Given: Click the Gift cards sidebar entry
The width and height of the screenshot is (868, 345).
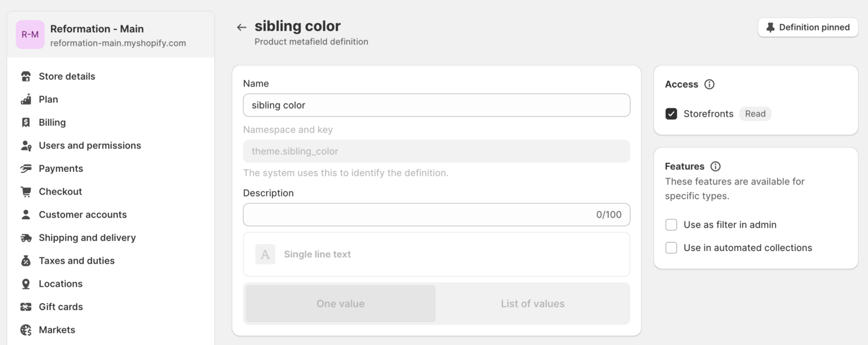Looking at the screenshot, I should [x=59, y=307].
